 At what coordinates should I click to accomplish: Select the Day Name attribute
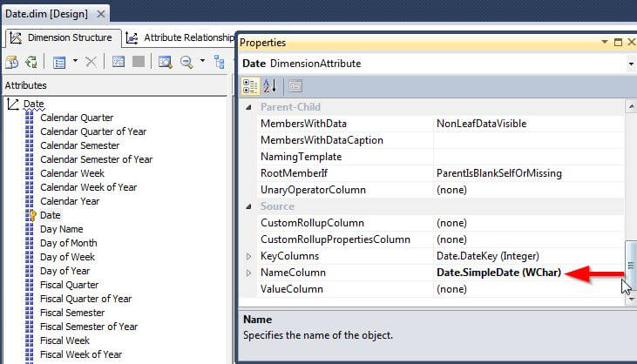point(61,229)
